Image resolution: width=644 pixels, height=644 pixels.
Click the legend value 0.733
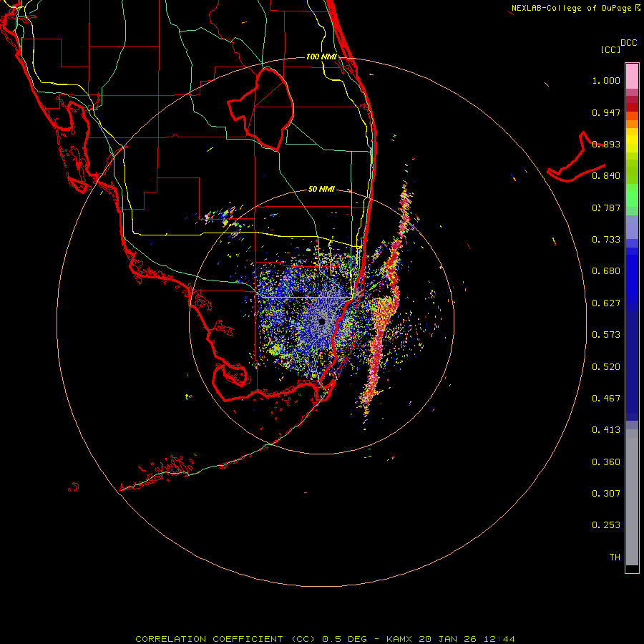tap(606, 240)
